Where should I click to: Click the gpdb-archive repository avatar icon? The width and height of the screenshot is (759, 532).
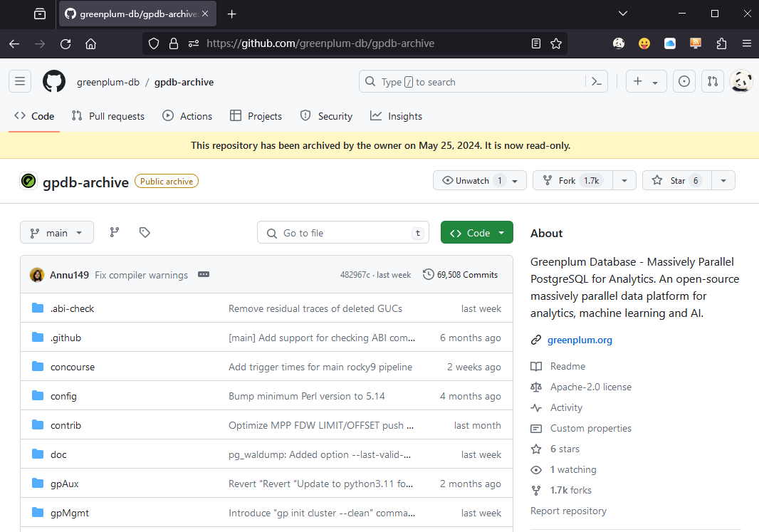point(28,181)
